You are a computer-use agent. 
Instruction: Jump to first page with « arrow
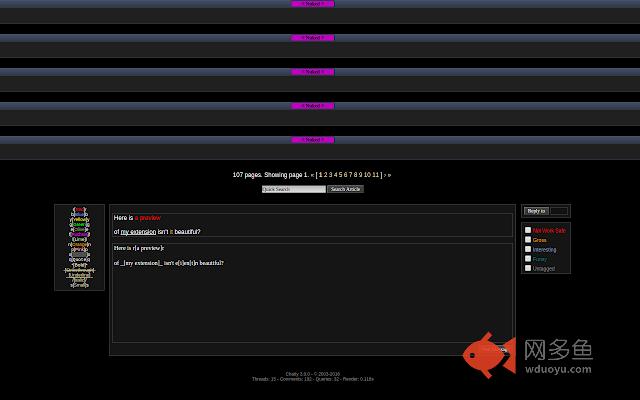(x=313, y=175)
